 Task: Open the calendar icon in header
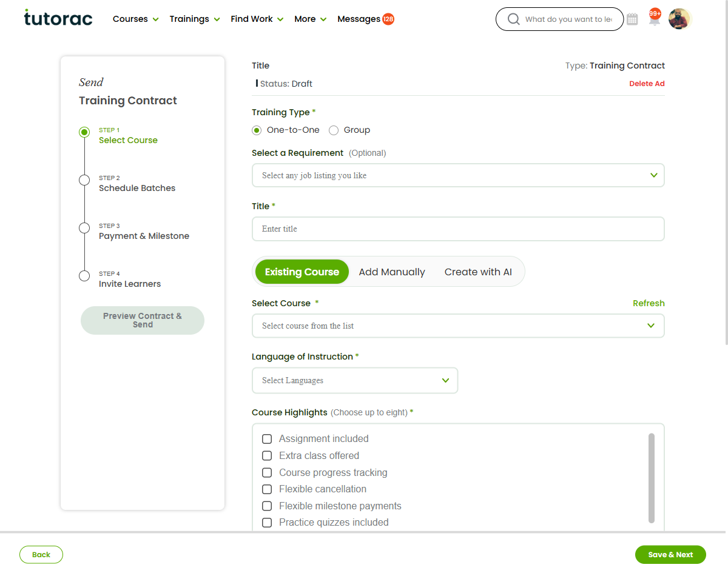[x=632, y=19]
